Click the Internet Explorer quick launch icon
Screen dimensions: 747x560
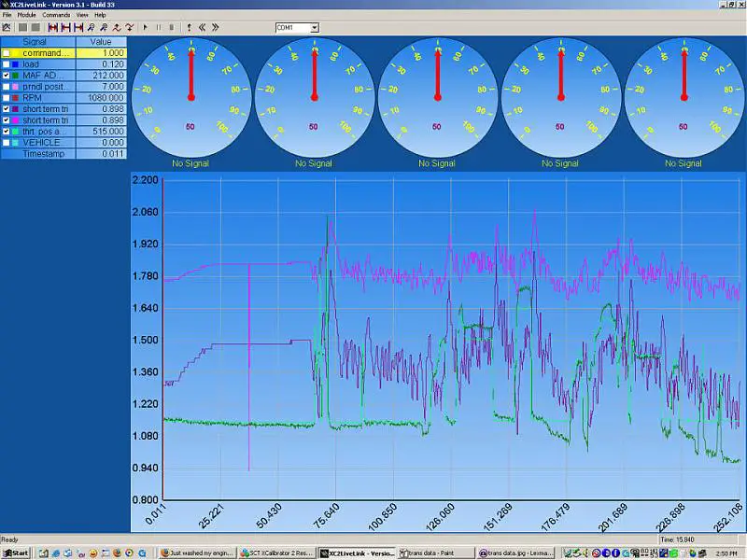(56, 553)
